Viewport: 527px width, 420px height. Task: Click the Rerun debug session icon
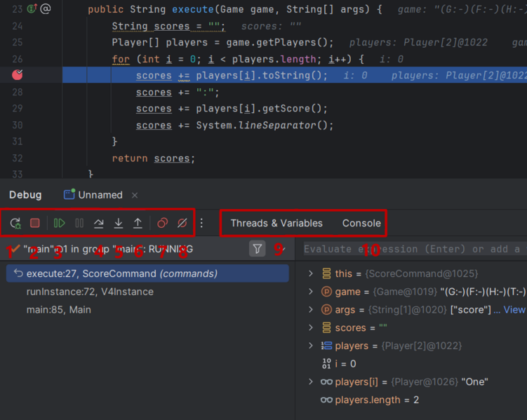click(15, 223)
